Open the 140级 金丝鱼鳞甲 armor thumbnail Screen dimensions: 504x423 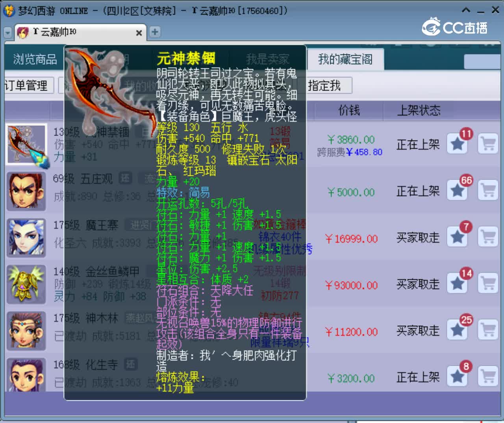26,284
